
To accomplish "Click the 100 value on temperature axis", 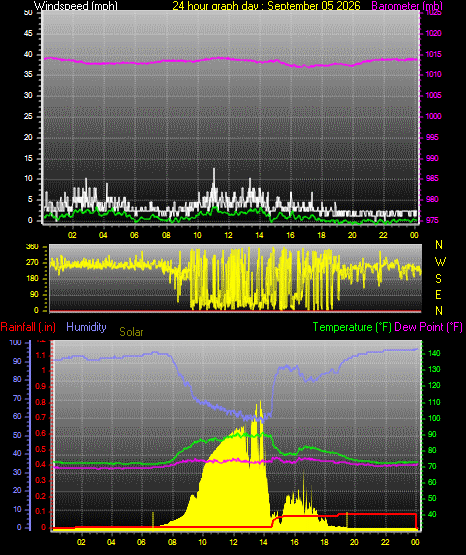I will pyautogui.click(x=434, y=418).
